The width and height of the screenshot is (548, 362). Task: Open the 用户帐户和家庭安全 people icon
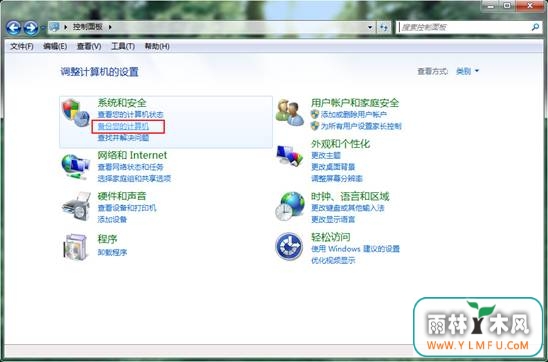pos(290,113)
